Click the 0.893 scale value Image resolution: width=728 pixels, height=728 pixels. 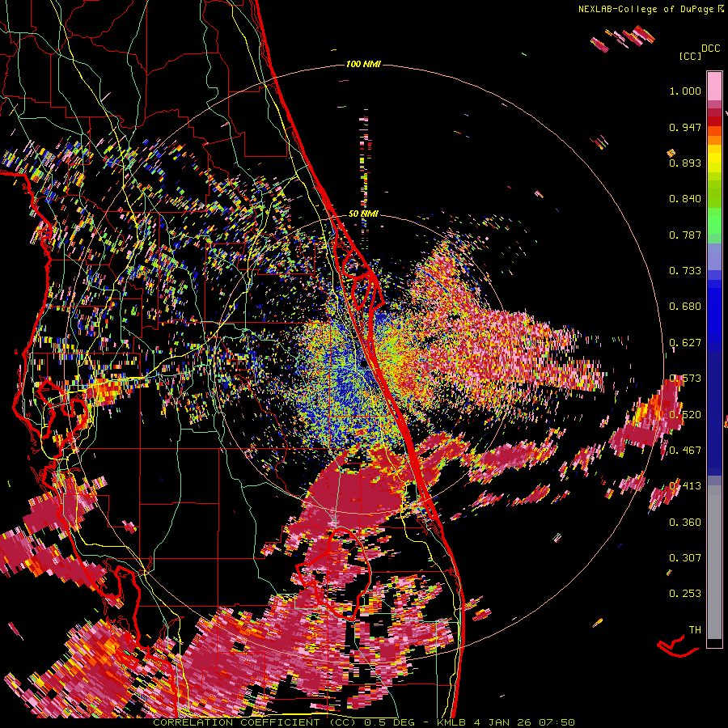coord(685,163)
